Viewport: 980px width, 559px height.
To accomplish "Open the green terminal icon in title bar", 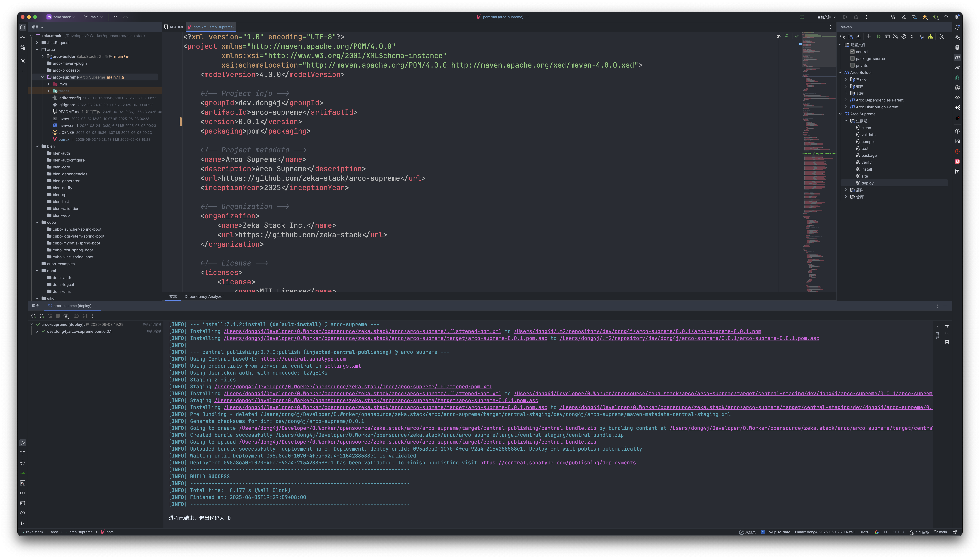I will pyautogui.click(x=802, y=17).
